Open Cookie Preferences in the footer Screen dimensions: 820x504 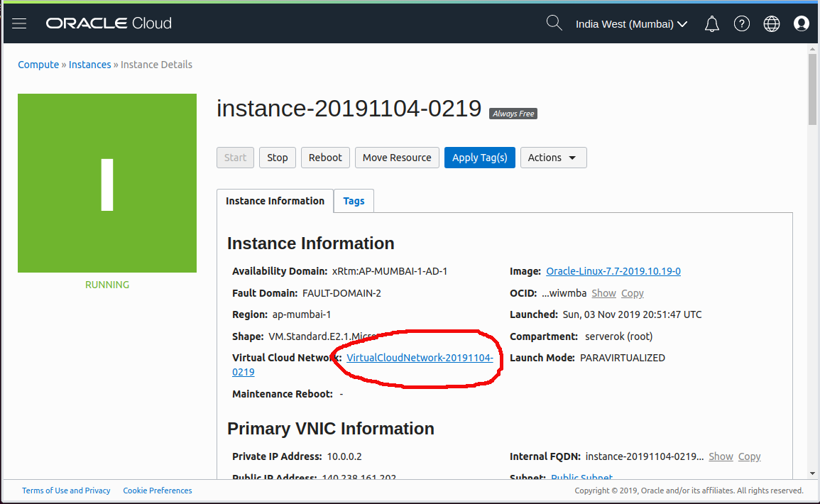(x=157, y=490)
